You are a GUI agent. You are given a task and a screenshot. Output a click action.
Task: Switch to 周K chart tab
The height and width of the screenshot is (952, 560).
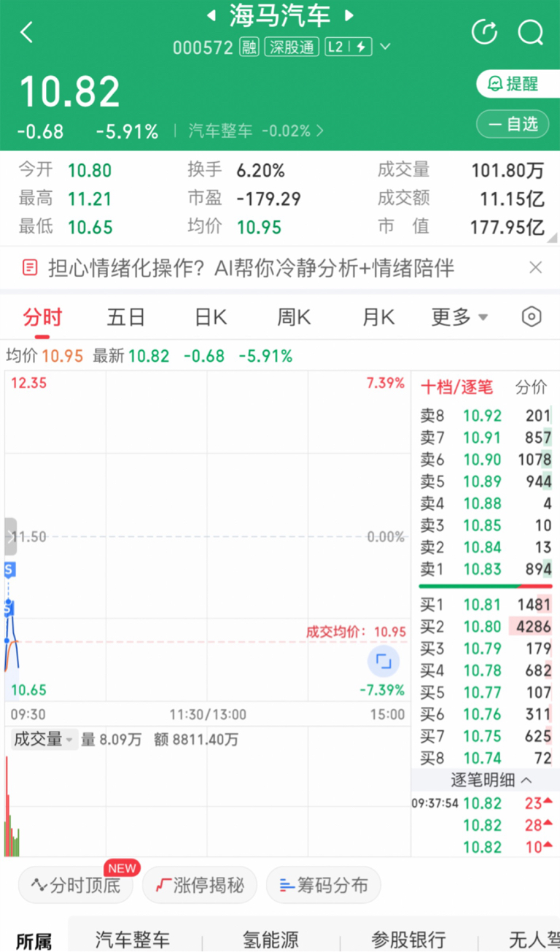[294, 317]
